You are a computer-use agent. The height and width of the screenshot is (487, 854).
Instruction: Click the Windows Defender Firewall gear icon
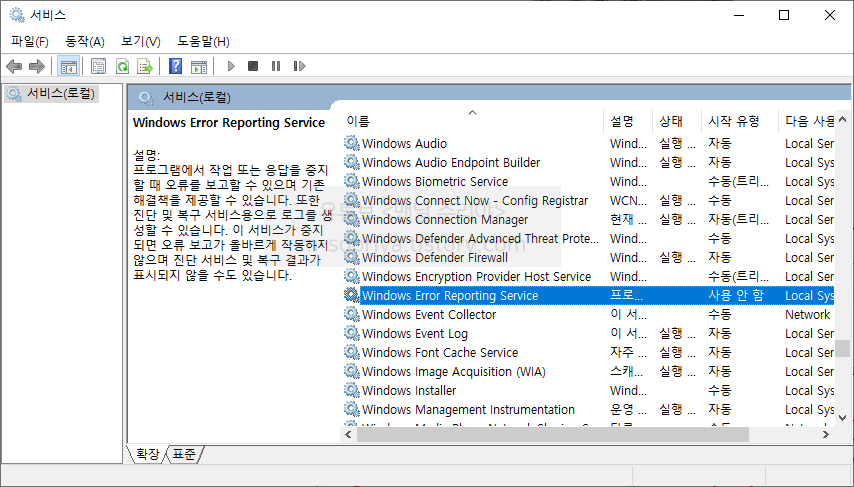(352, 257)
